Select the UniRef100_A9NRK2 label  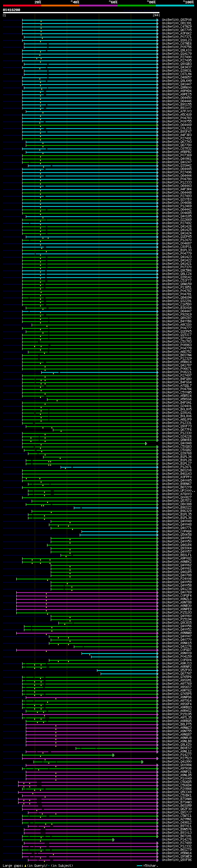tap(177, 562)
